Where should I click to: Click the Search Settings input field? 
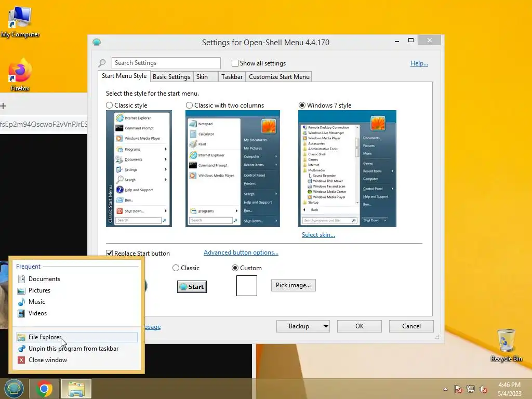[166, 63]
